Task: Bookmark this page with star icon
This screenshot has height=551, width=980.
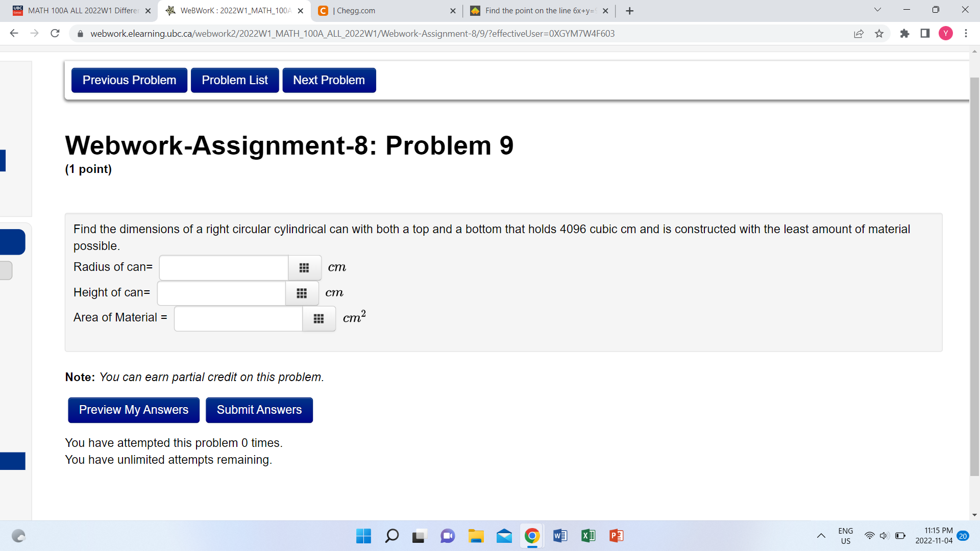Action: 879,34
